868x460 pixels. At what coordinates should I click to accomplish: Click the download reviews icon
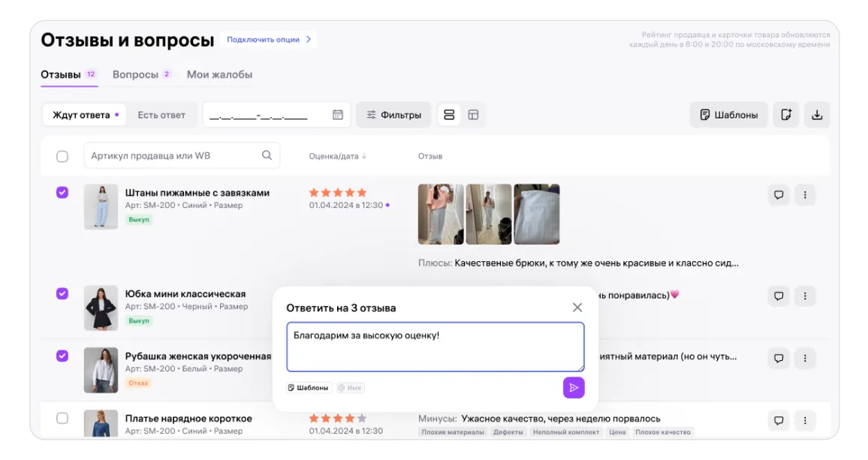coord(817,115)
